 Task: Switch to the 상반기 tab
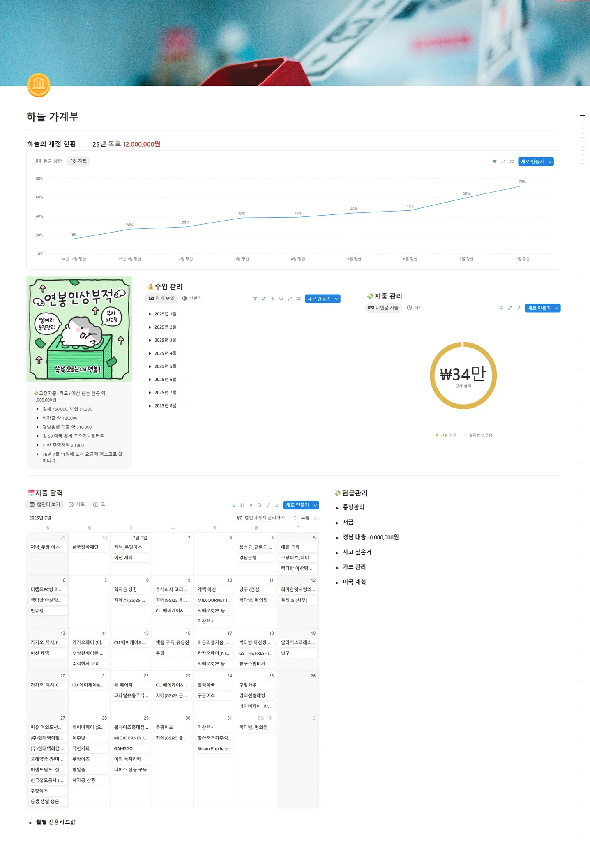coord(192,298)
